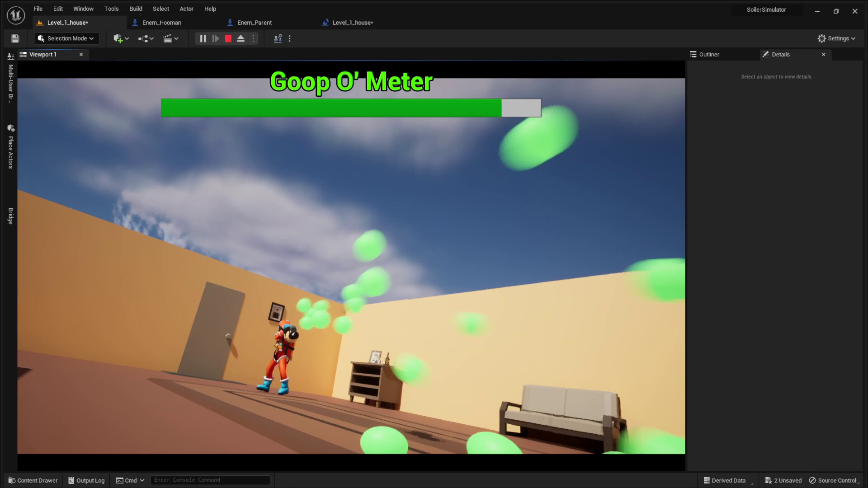The height and width of the screenshot is (488, 868).
Task: Click the Enter Console Command field
Action: pyautogui.click(x=210, y=480)
